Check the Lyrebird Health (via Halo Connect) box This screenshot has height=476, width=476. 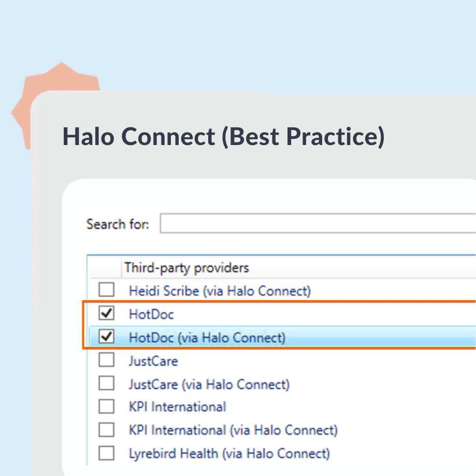[x=107, y=454]
